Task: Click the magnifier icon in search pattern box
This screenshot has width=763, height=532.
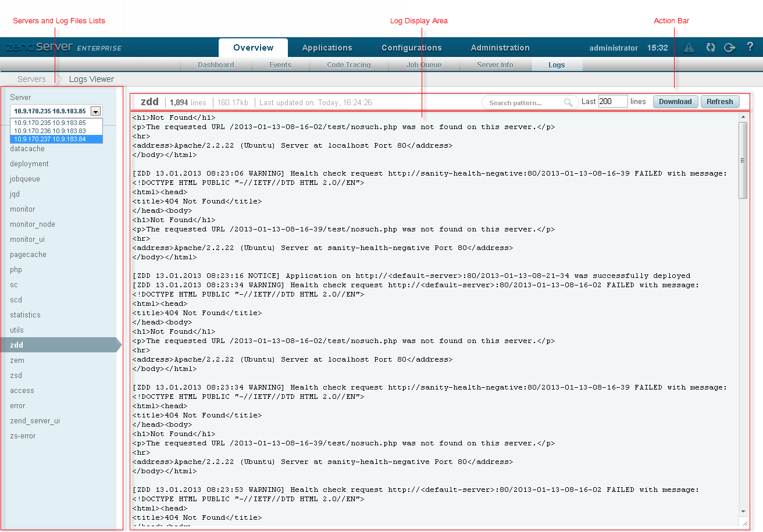Action: 568,103
